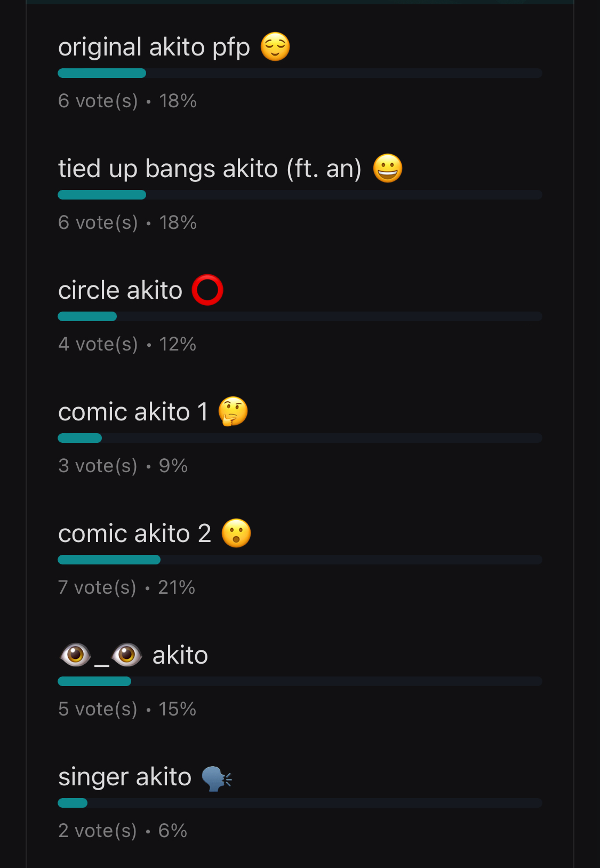Click the 18% text under original akito pfp

(x=178, y=101)
